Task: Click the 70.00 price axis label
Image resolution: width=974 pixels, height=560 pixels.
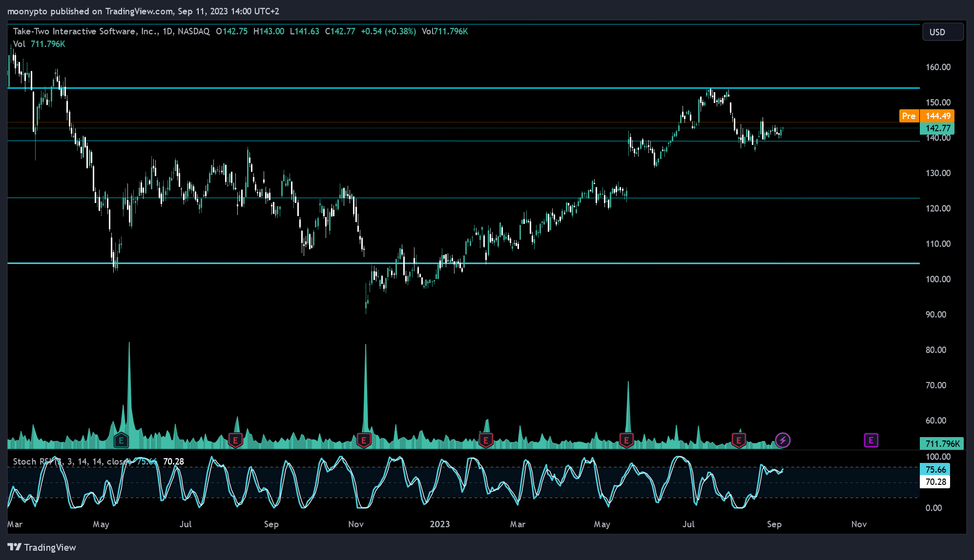Action: (x=936, y=385)
